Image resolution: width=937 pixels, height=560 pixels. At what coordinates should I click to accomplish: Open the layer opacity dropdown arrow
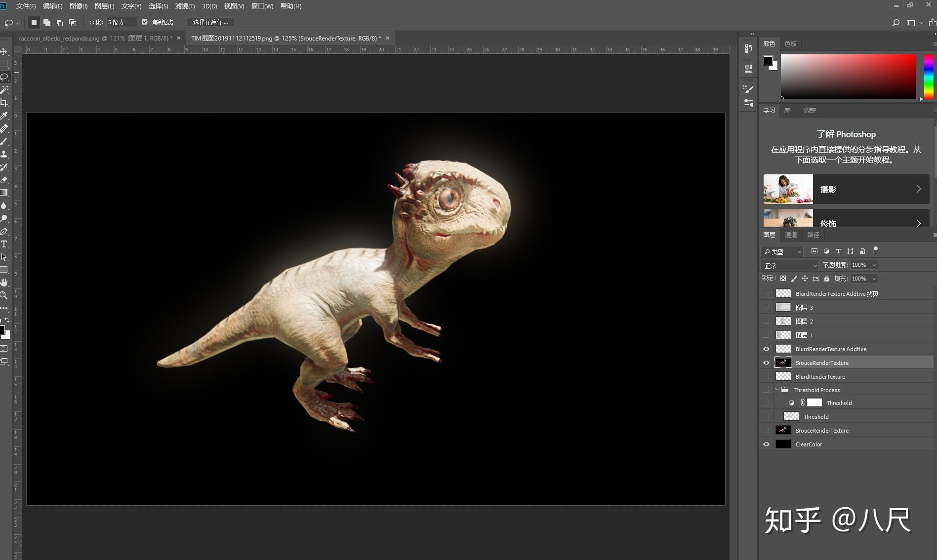[874, 265]
